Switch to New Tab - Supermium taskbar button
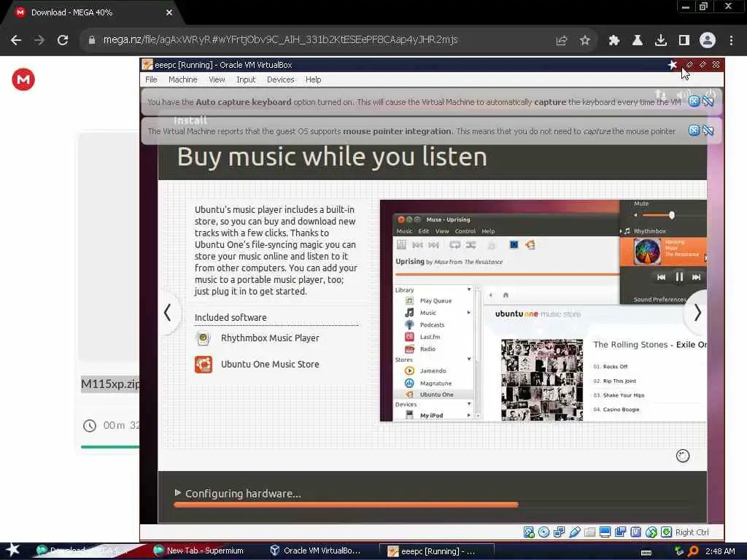 [199, 551]
